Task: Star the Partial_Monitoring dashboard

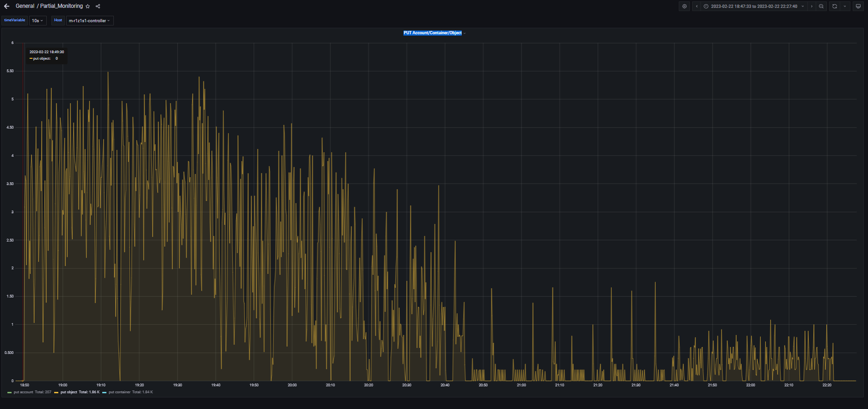Action: pos(88,6)
